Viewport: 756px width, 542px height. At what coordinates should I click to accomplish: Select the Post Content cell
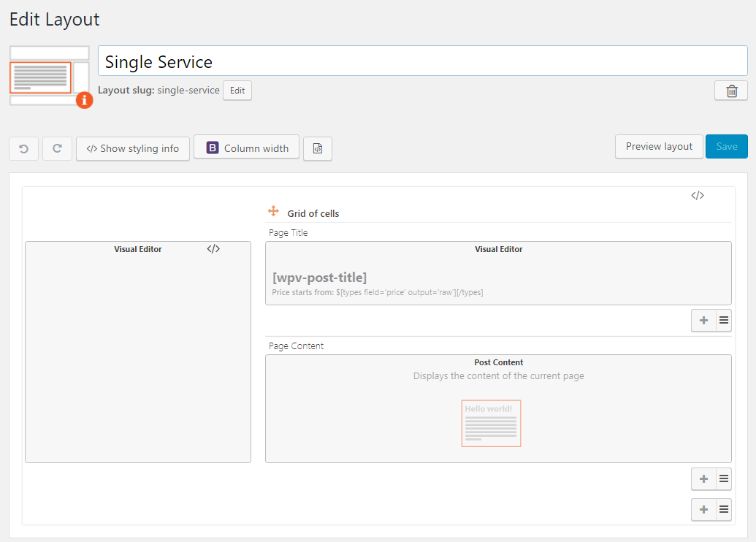pos(499,408)
